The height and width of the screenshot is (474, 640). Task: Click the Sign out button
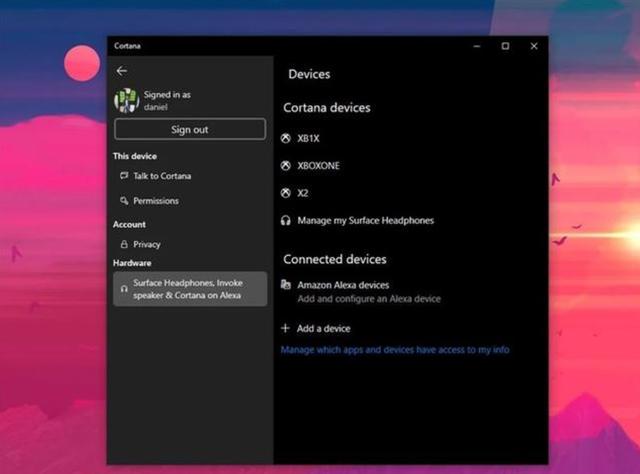click(190, 129)
